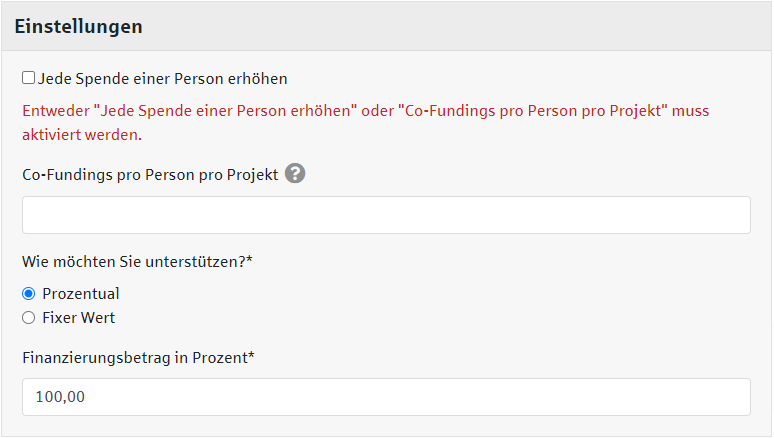Click the asterisk after 'Wie möchten Sie unterstützen?'
774x438 pixels.
249,260
